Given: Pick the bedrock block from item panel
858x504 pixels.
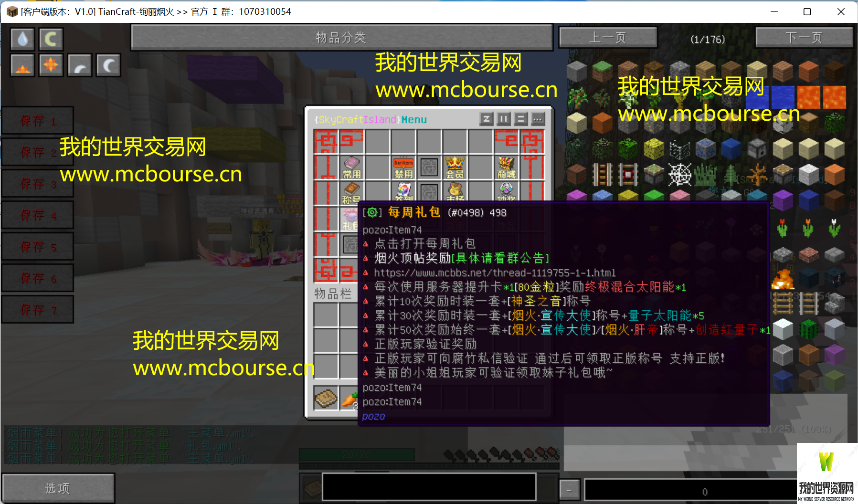Looking at the screenshot, I should click(x=731, y=97).
